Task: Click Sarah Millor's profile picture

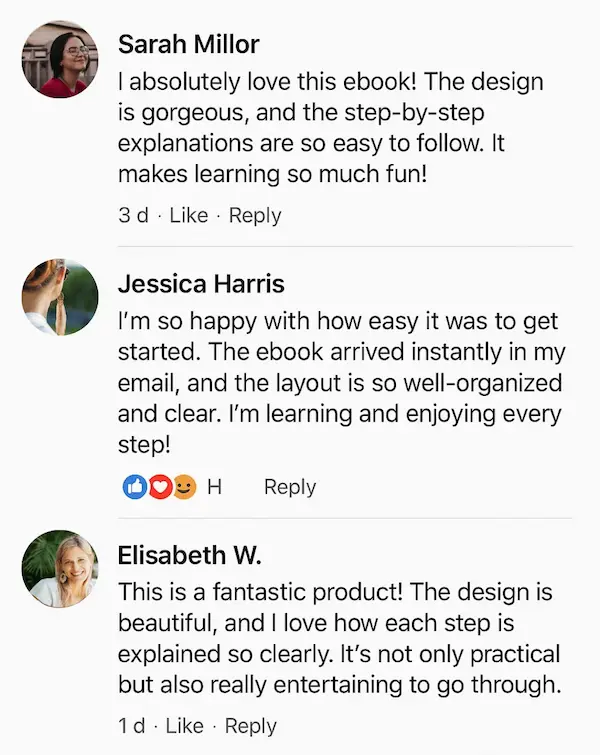Action: [60, 59]
